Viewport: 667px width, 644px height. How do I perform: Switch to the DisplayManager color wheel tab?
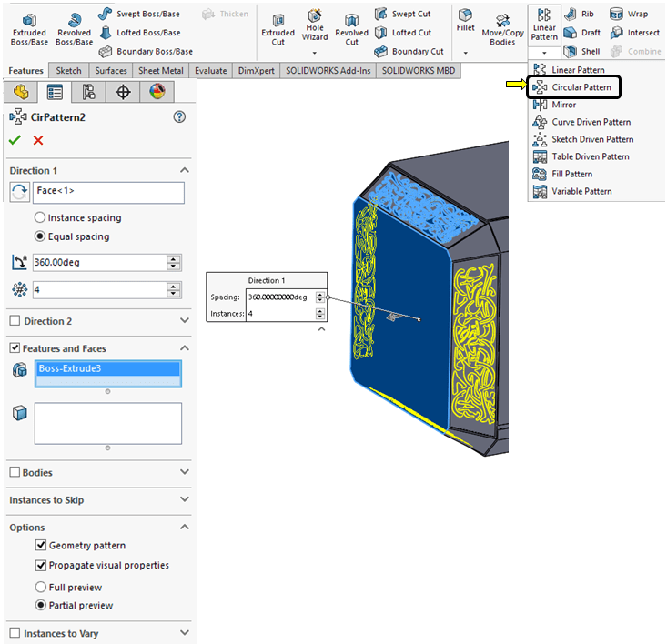[x=157, y=91]
